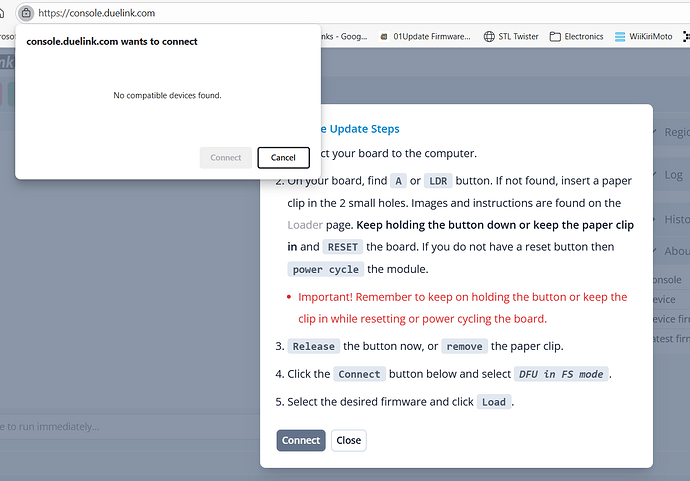Click the red Important warning text
The height and width of the screenshot is (481, 690).
462,308
